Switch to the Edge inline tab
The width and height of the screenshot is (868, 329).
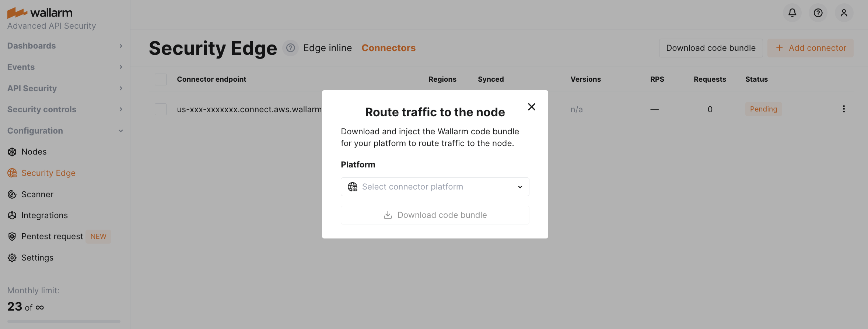click(327, 48)
